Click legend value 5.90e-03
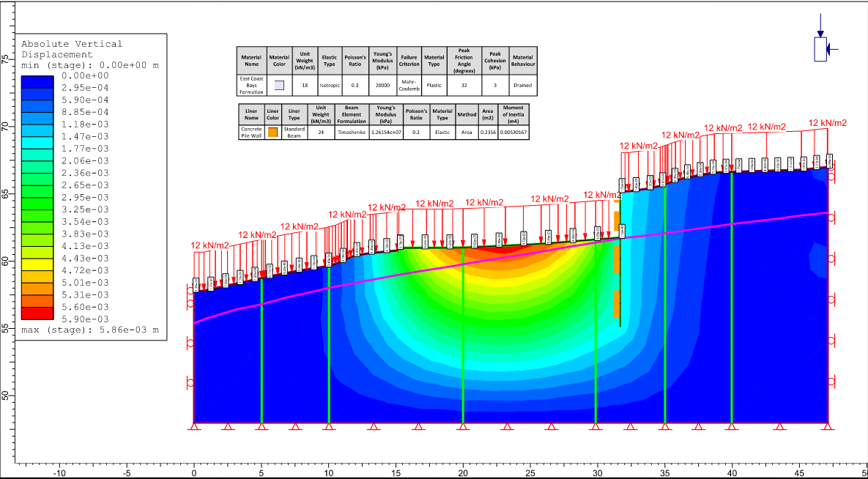Screen dimensions: 868x479 85,319
